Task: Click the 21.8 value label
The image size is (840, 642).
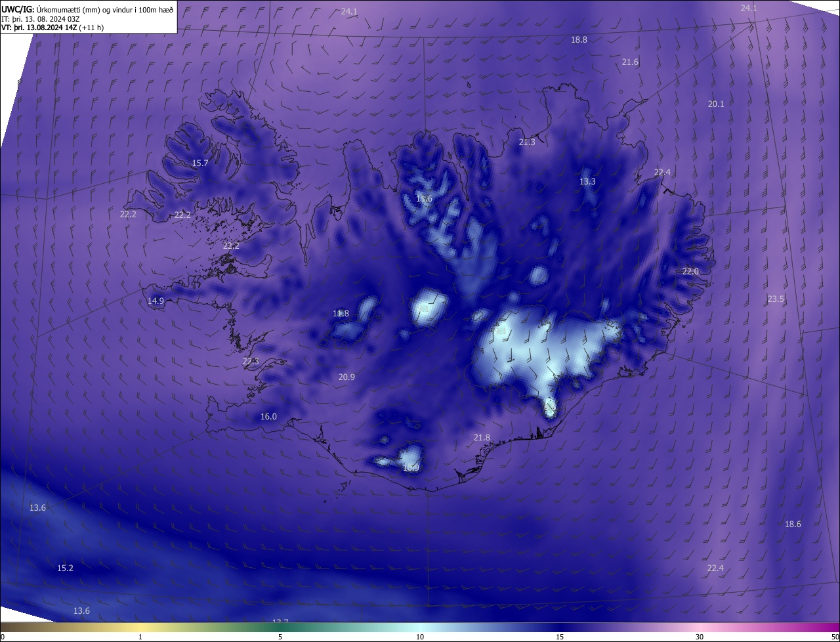Action: point(482,437)
